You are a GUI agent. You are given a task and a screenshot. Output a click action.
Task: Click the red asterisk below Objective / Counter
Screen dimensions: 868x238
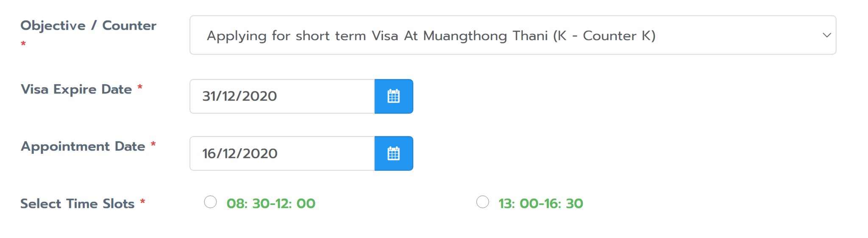(23, 44)
